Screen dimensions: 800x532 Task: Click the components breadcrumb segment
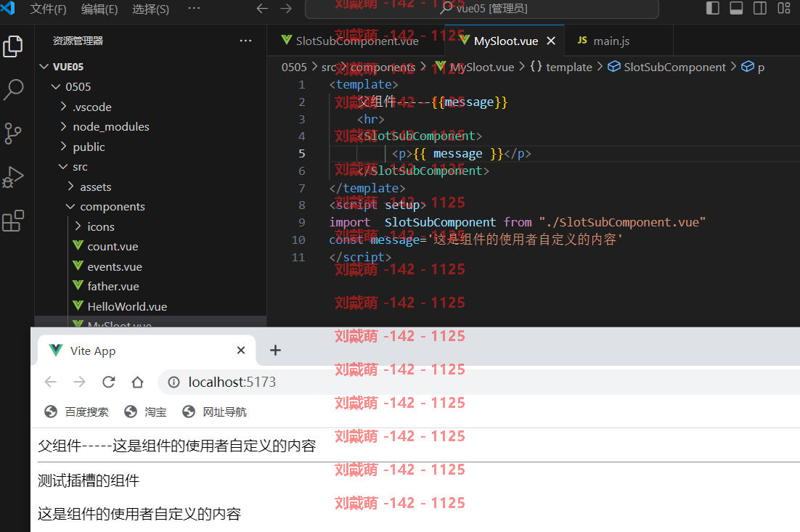(382, 67)
